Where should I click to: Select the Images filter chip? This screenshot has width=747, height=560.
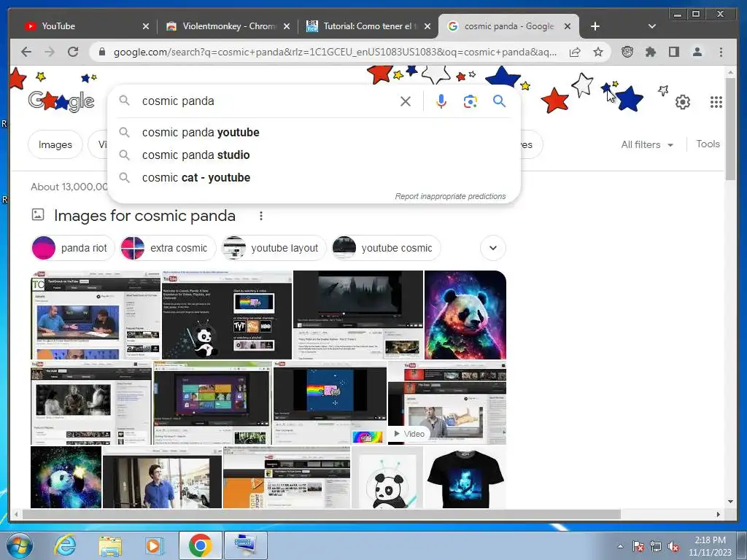click(55, 144)
